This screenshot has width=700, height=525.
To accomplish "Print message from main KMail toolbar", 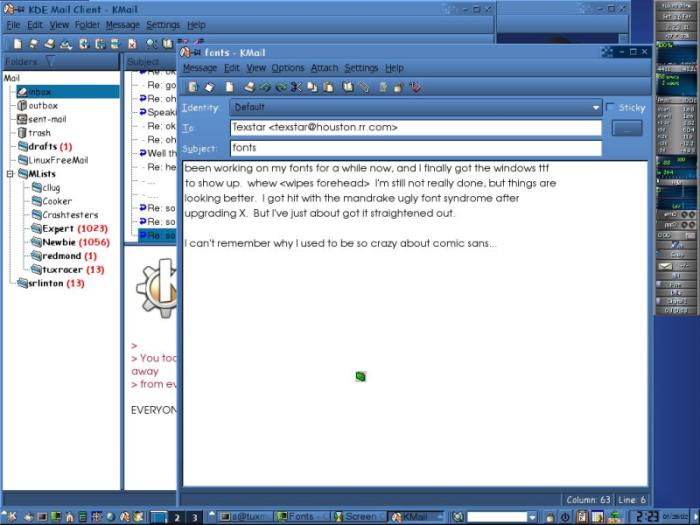I will pos(50,43).
